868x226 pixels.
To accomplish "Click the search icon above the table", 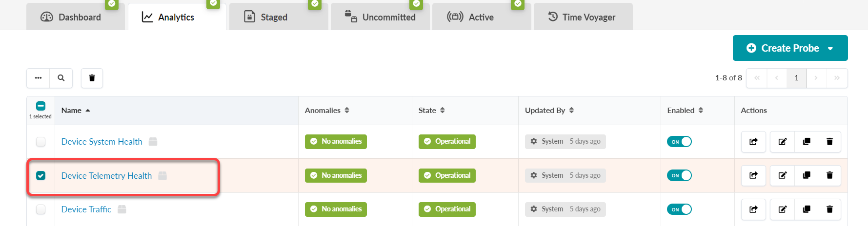I will coord(61,78).
